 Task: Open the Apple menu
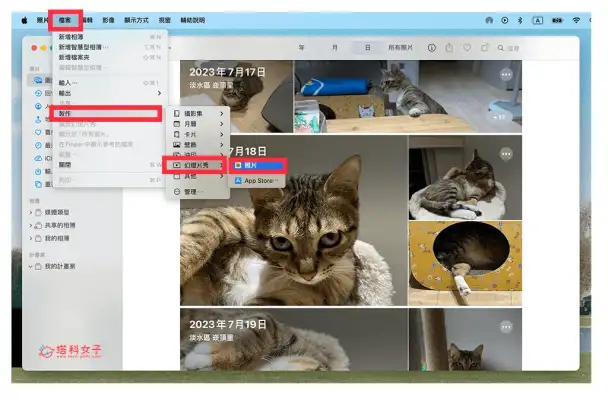[x=24, y=20]
